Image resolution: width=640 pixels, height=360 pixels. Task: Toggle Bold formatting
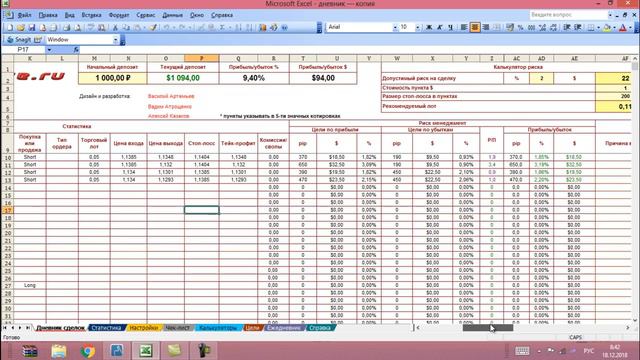(x=429, y=27)
